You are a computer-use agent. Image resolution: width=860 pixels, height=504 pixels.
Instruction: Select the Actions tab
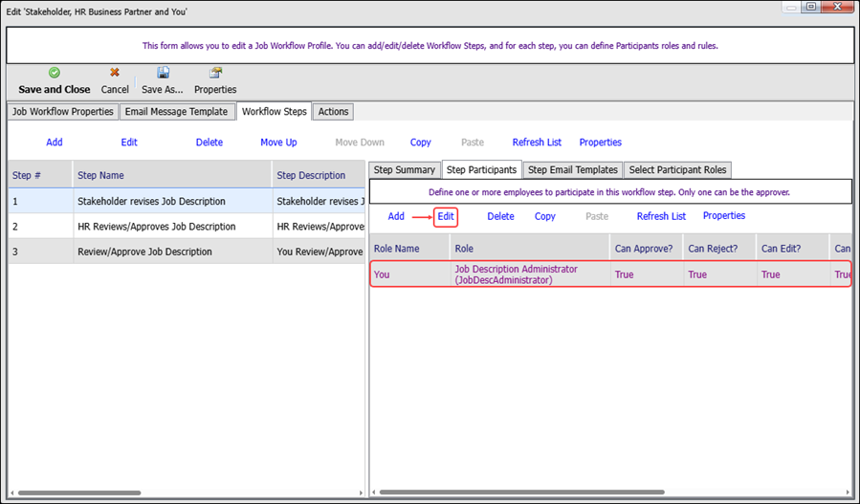(333, 112)
